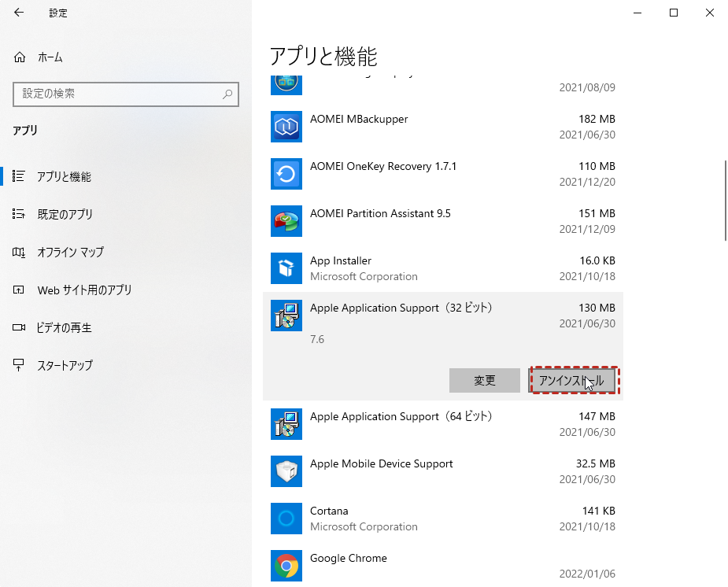
Task: Select Apple Mobile Device Support name
Action: coord(381,464)
